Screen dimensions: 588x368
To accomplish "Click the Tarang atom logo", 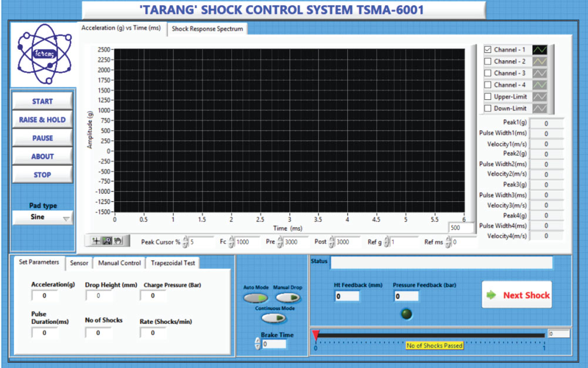I will [44, 54].
